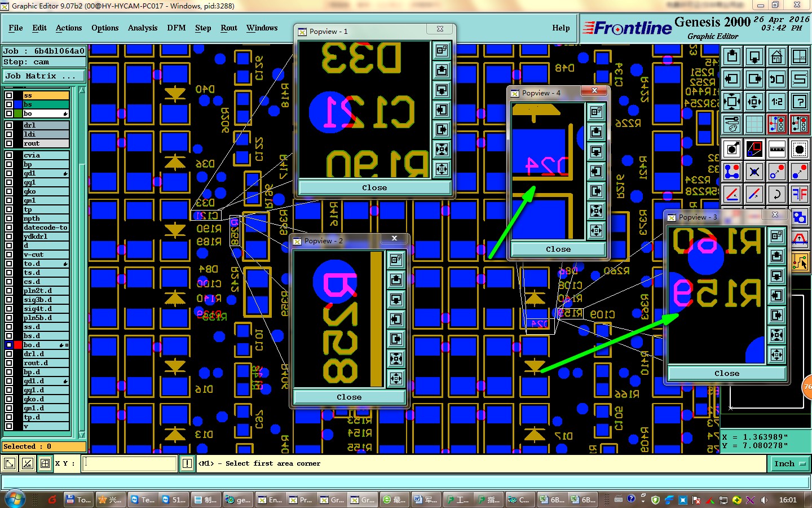Toggle the ss layer checkbox

(9, 95)
